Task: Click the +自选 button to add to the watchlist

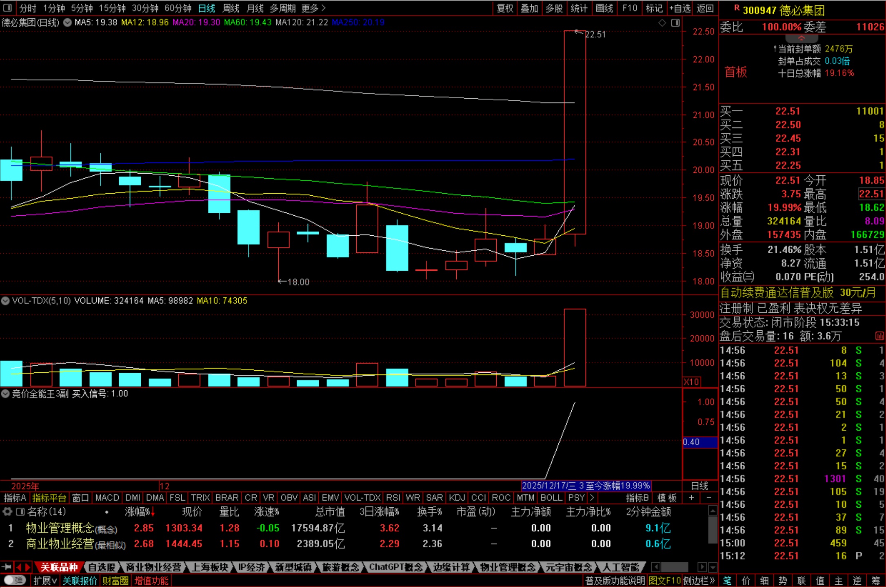Action: click(680, 8)
